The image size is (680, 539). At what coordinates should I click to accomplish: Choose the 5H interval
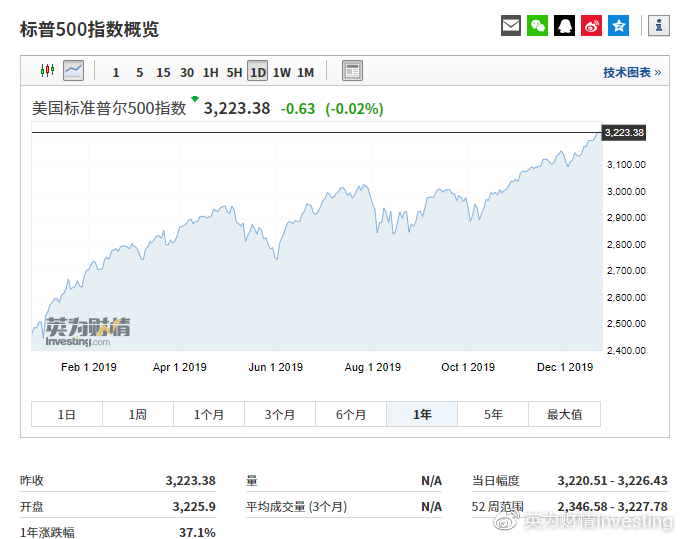234,72
